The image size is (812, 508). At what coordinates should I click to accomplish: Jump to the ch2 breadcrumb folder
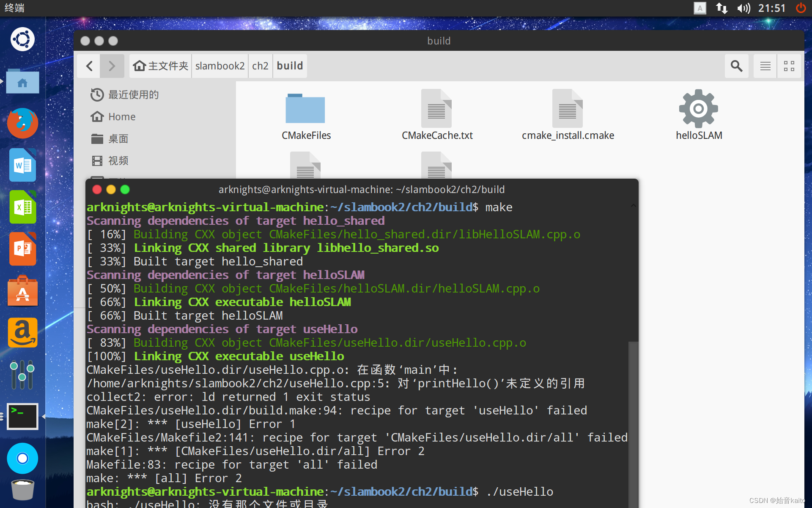(x=260, y=66)
